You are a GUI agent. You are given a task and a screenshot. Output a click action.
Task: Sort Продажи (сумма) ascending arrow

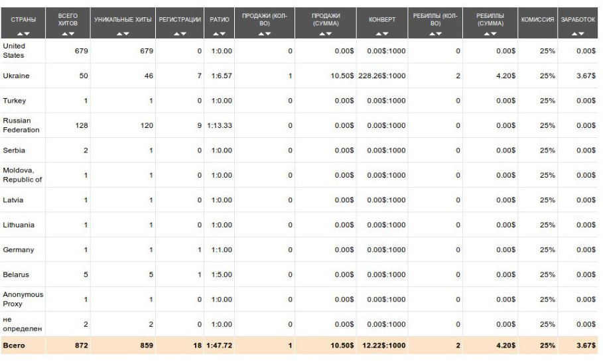click(x=322, y=33)
